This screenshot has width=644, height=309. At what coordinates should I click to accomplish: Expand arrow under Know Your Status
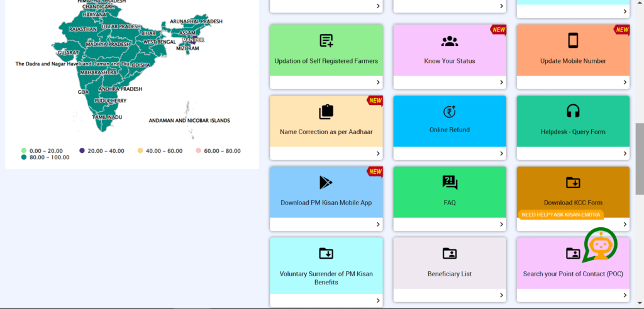[501, 82]
